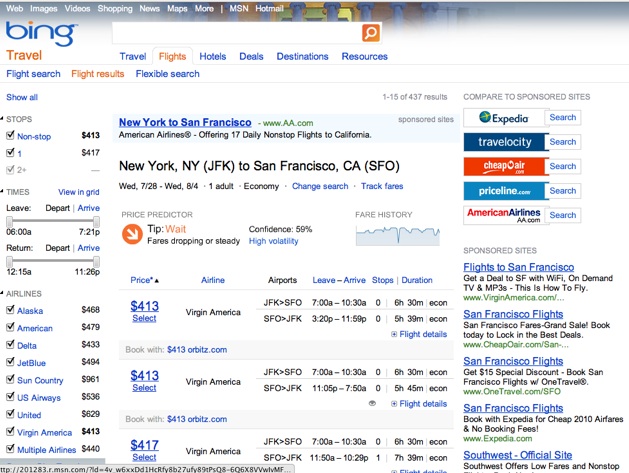The height and width of the screenshot is (473, 629).
Task: Click inside the Bing search box
Action: pyautogui.click(x=237, y=32)
